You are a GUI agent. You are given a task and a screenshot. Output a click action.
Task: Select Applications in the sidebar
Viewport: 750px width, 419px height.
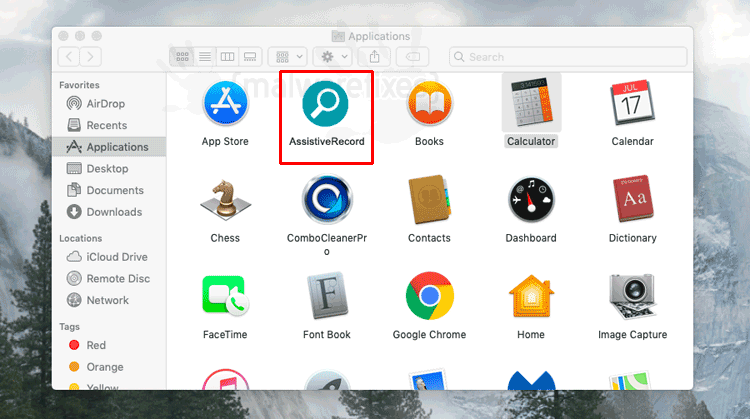[x=109, y=147]
